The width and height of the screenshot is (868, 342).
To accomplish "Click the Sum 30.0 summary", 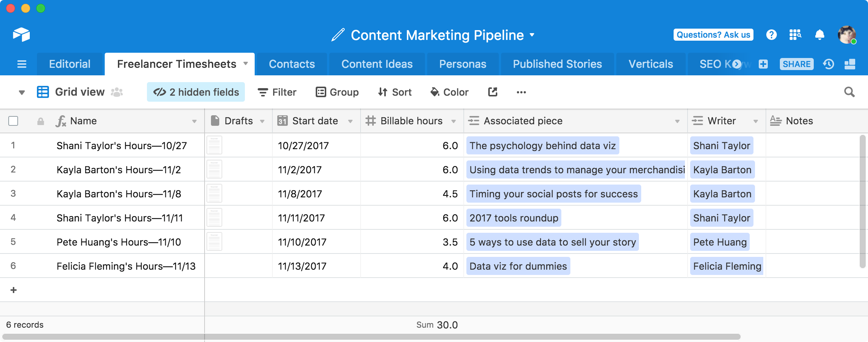I will click(437, 325).
